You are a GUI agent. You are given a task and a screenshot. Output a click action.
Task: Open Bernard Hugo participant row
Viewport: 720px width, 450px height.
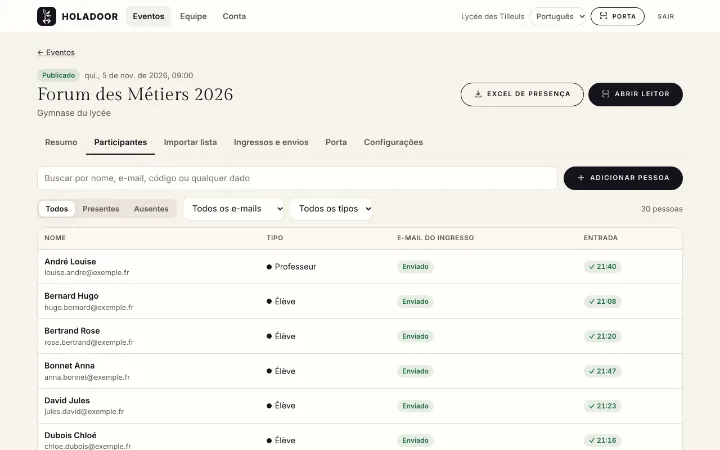[360, 302]
